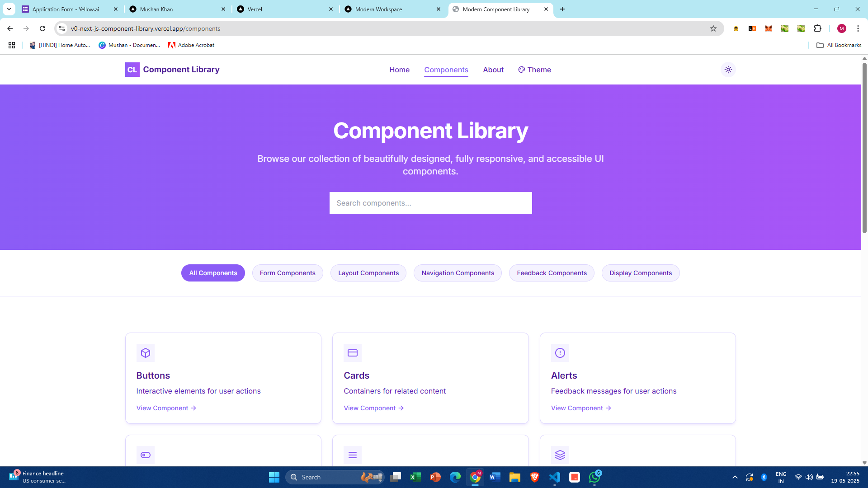Bookmark page with star icon
The height and width of the screenshot is (488, 868).
point(713,28)
